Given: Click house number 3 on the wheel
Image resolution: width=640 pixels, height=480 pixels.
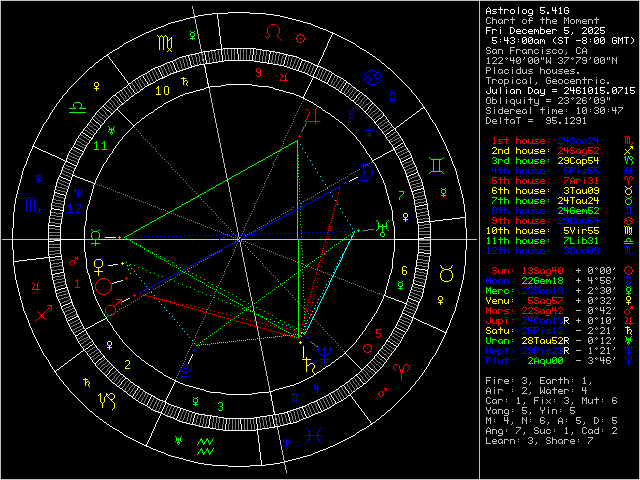Looking at the screenshot, I should 220,407.
